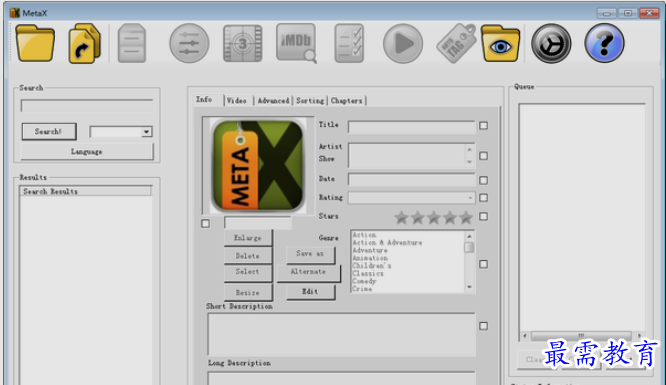
Task: Set rating to fifth star
Action: 466,218
